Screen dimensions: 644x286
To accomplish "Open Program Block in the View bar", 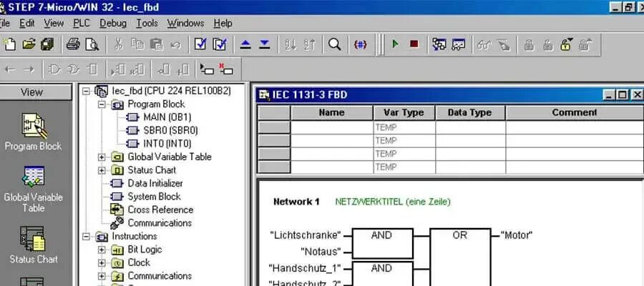I will coord(33,132).
